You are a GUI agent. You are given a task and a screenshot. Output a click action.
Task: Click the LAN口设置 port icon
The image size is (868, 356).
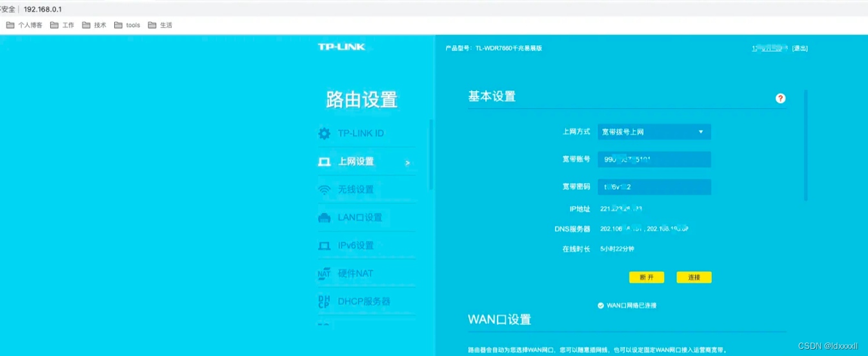[x=324, y=218]
